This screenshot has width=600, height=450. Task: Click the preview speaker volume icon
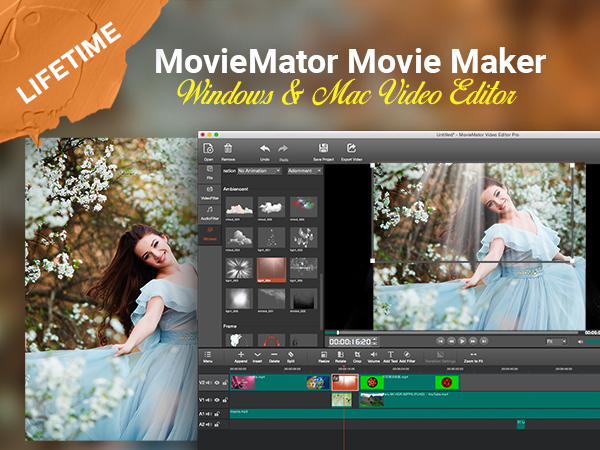click(580, 341)
